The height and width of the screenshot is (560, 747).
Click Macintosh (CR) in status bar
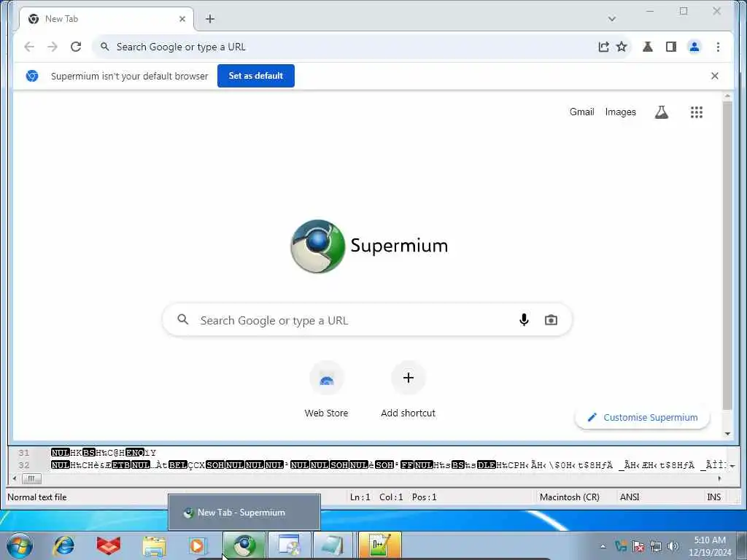click(570, 497)
